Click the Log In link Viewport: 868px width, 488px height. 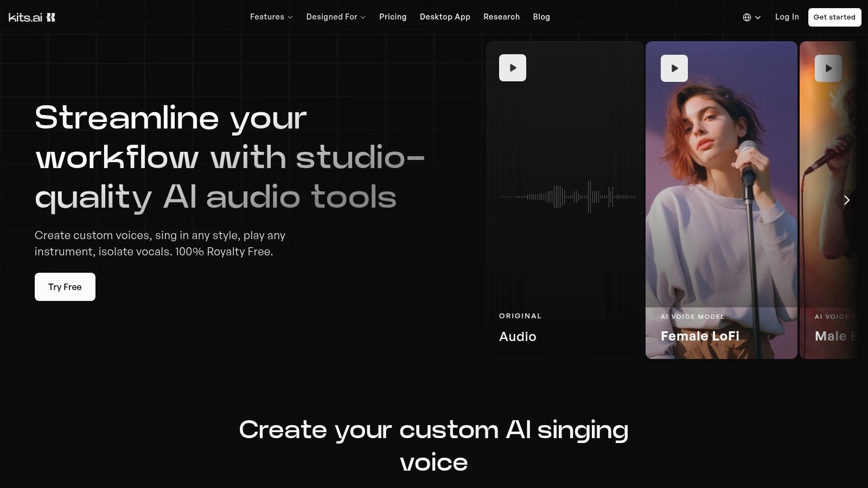(x=787, y=17)
